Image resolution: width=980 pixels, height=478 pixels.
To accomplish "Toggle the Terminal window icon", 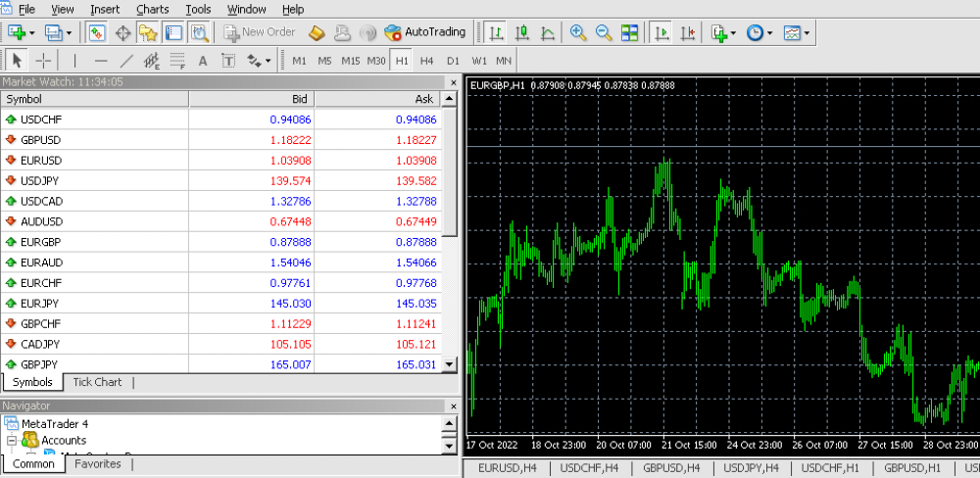I will tap(173, 32).
